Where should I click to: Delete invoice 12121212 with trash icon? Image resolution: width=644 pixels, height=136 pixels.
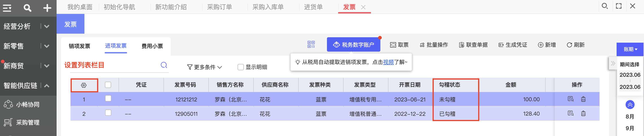(583, 99)
